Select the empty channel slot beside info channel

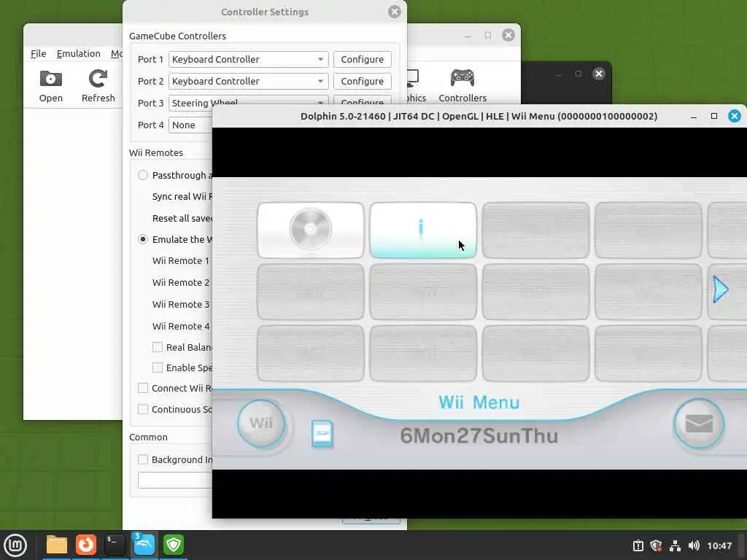(535, 230)
